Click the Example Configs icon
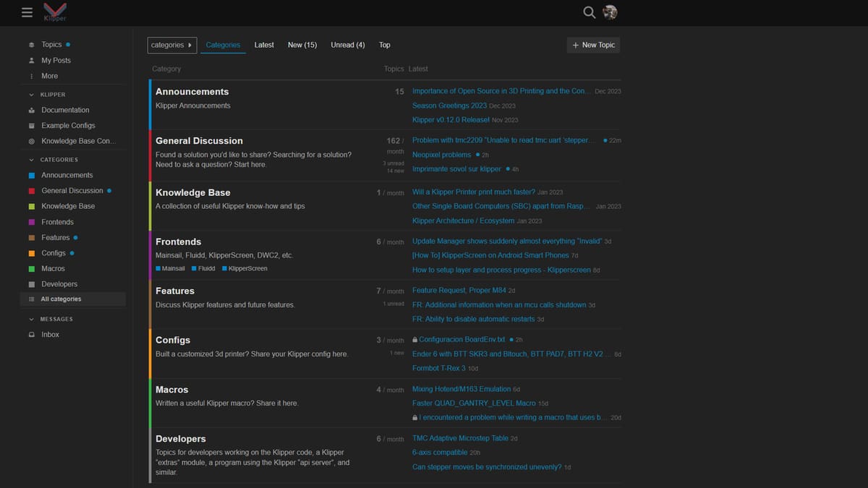Screen dimensions: 868x488 31,126
